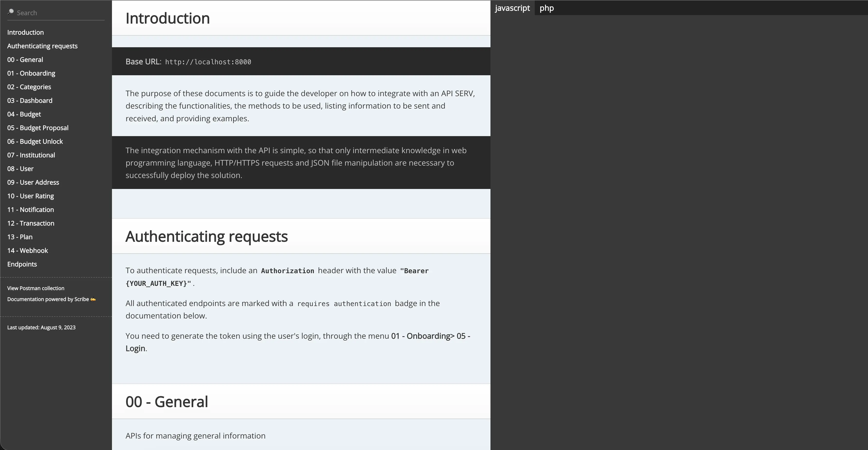
Task: Go to 14 - Webhook section
Action: [x=28, y=251]
